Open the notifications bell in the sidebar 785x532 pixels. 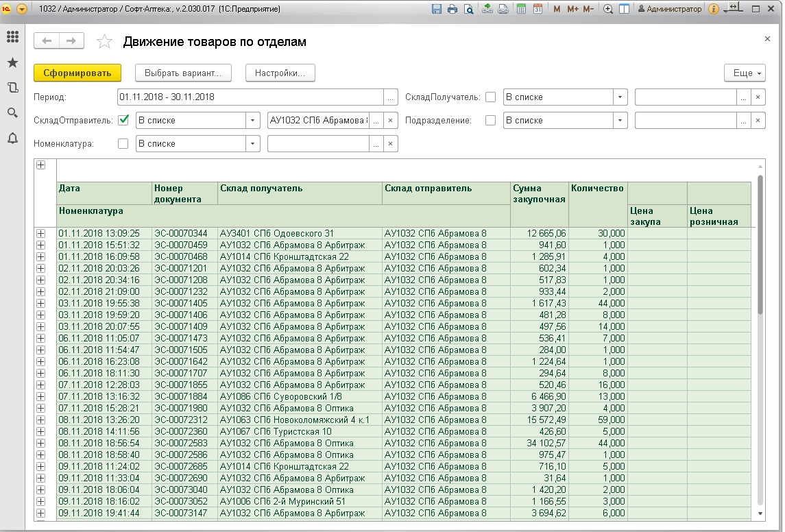[x=12, y=138]
